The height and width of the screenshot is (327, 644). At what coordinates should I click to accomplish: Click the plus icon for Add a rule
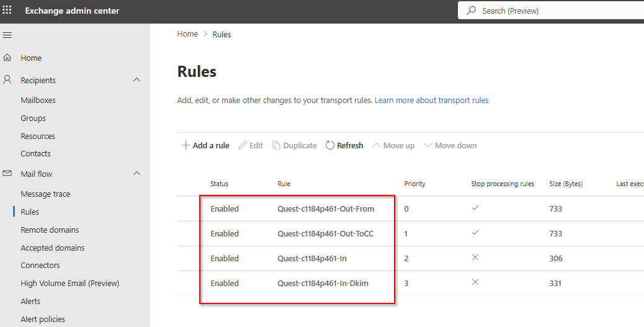click(x=186, y=145)
